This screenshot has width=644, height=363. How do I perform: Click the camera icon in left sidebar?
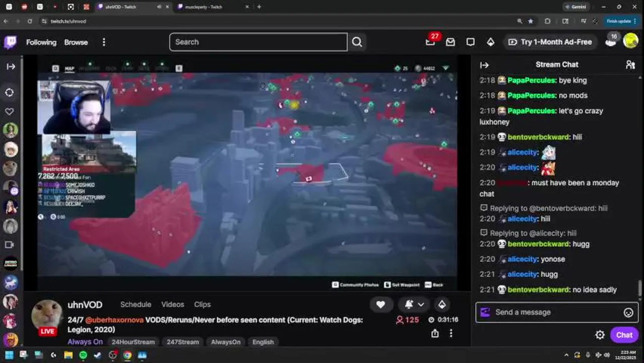pos(10,245)
